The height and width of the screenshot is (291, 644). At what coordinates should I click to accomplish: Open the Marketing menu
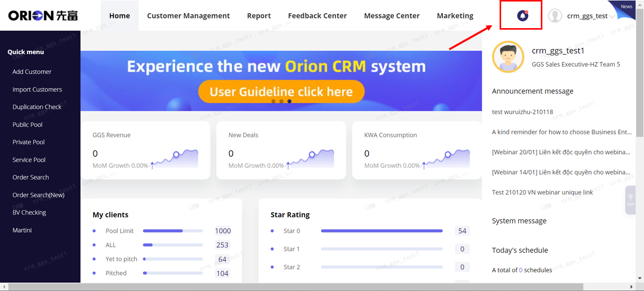coord(455,16)
